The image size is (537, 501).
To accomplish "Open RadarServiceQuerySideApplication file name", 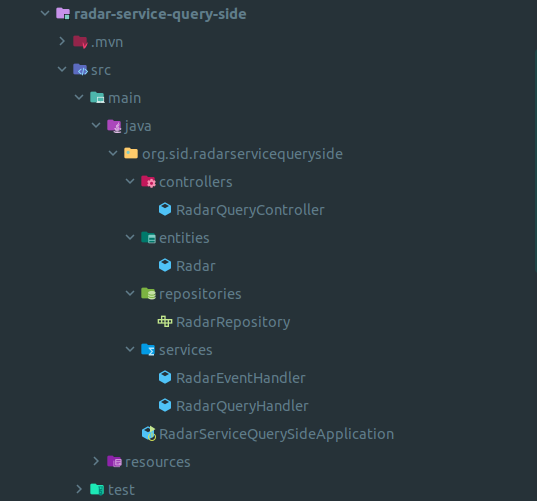I will (x=277, y=435).
